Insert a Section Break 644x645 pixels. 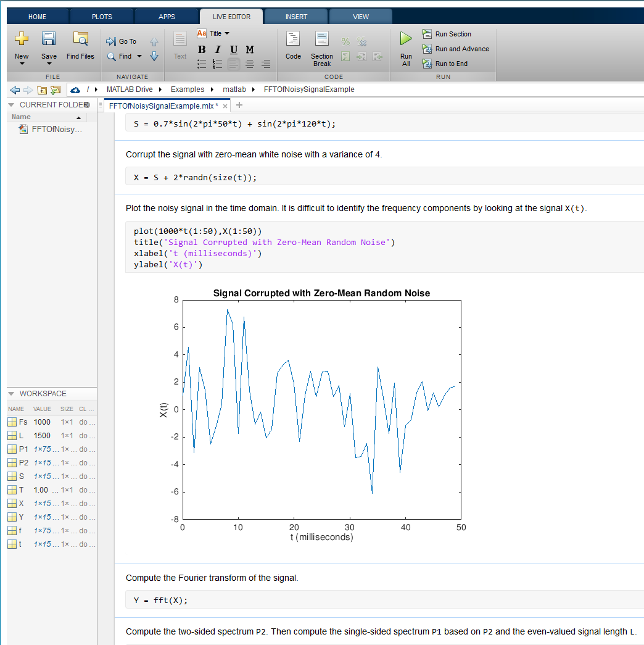321,40
